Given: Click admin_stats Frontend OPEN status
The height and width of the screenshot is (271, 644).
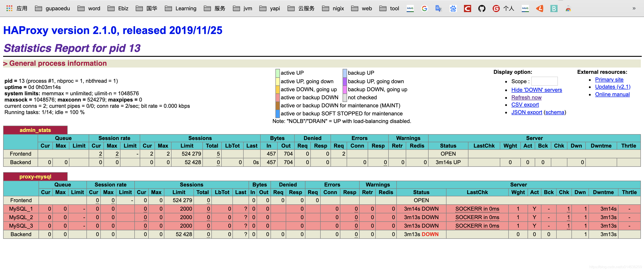Looking at the screenshot, I should click(448, 154).
